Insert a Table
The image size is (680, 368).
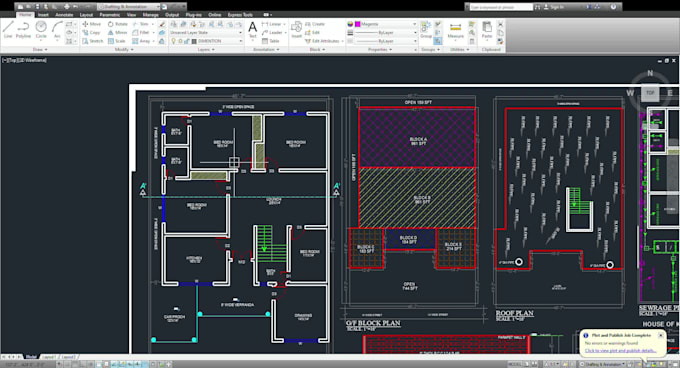(x=271, y=41)
